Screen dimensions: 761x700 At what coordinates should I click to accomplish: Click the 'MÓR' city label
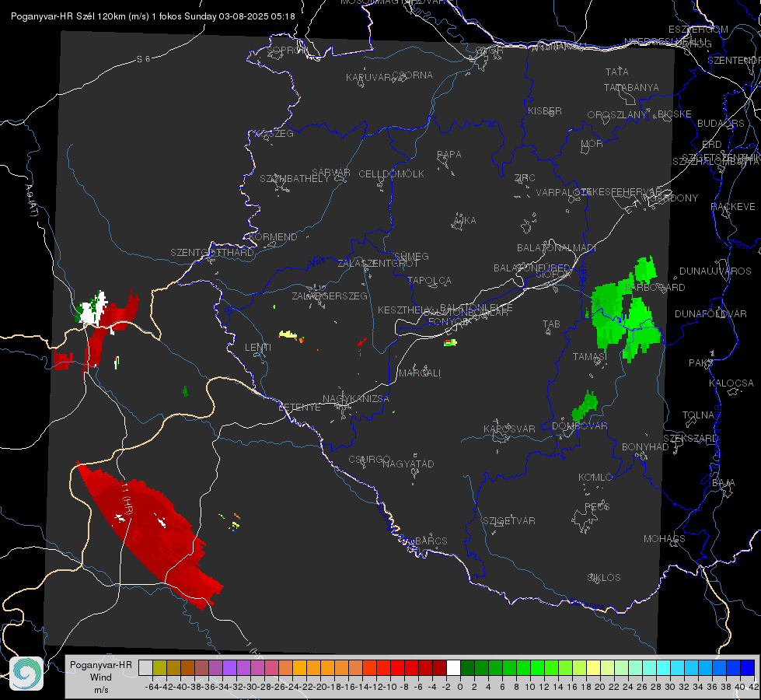[592, 144]
